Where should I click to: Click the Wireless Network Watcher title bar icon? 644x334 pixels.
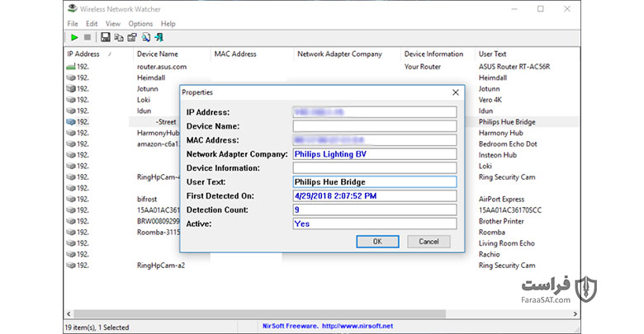(73, 8)
